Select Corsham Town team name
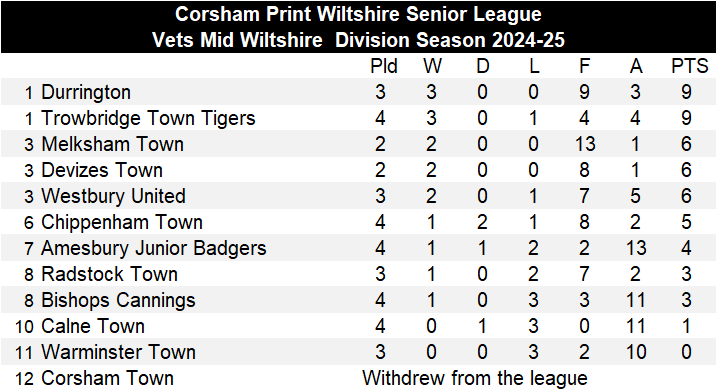The height and width of the screenshot is (391, 716). coord(107,379)
